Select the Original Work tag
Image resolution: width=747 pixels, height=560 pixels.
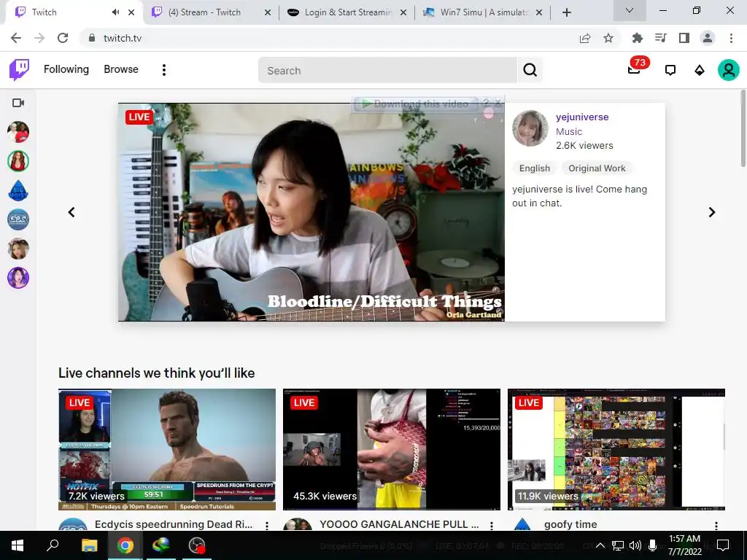pyautogui.click(x=597, y=168)
